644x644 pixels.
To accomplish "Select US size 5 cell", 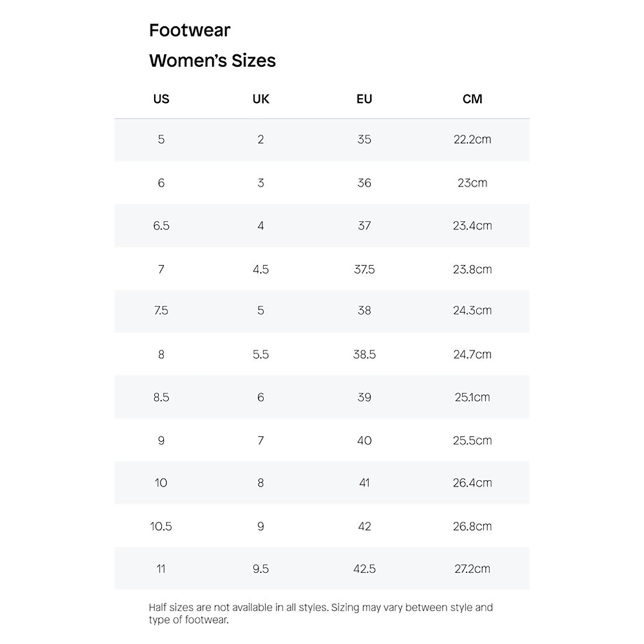I will tap(161, 139).
